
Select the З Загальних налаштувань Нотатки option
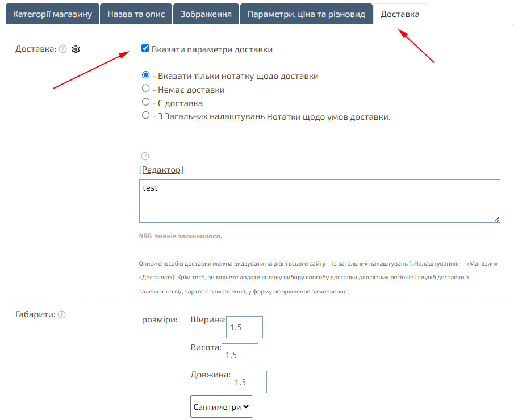coord(145,116)
